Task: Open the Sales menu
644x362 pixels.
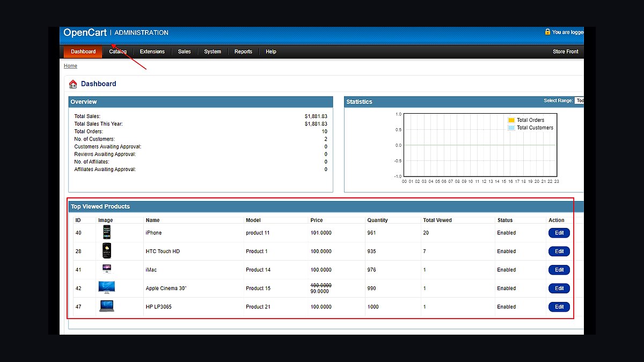Action: tap(184, 51)
